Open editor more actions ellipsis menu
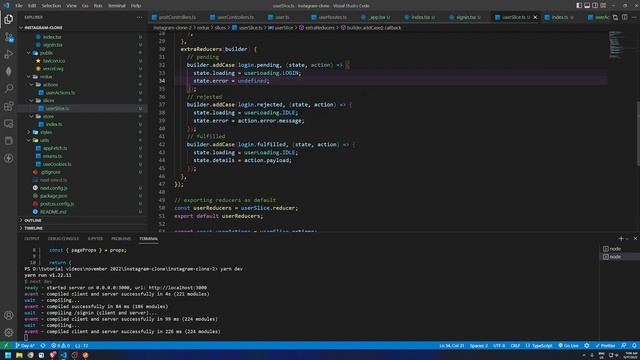The image size is (640, 360). [x=634, y=17]
